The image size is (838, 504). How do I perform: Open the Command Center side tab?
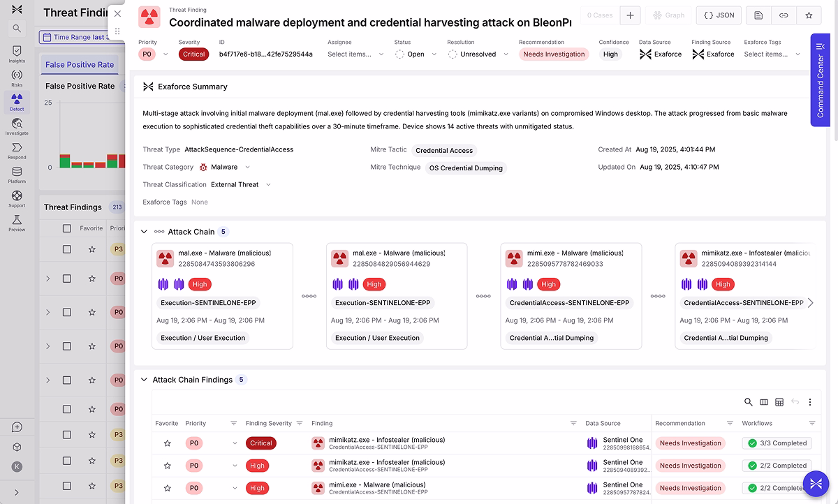pos(820,80)
